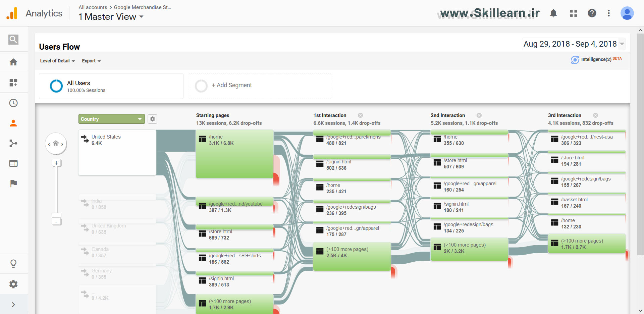Click 1st interaction apparel/mens node 480 / 821

pyautogui.click(x=352, y=139)
